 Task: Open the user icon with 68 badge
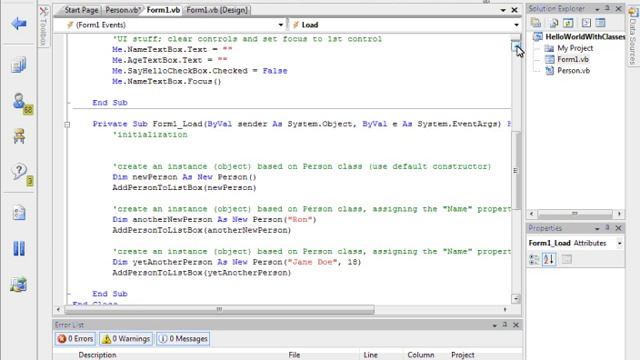(x=21, y=104)
